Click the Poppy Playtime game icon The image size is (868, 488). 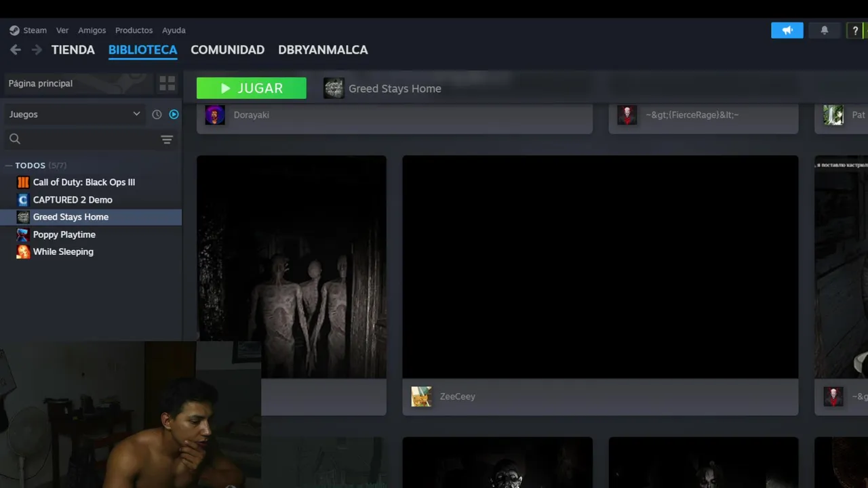point(23,235)
